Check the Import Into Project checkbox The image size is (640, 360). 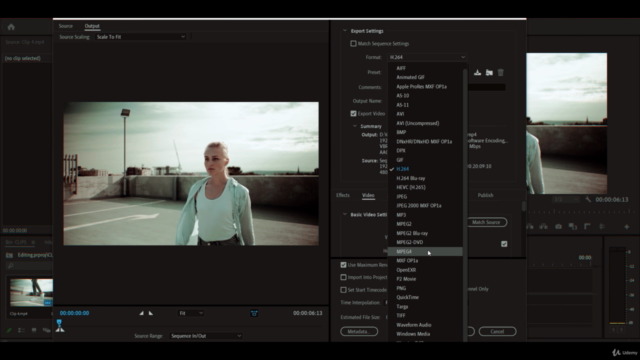[343, 277]
